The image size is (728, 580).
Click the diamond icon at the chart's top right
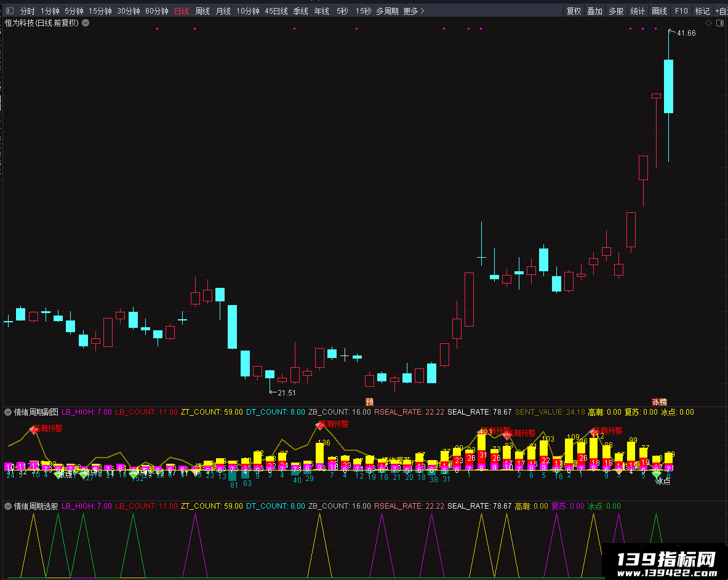708,23
